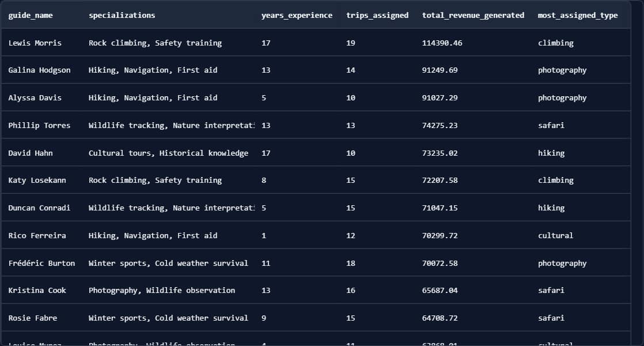Click the specializations column header
This screenshot has height=346, width=644.
pyautogui.click(x=122, y=16)
